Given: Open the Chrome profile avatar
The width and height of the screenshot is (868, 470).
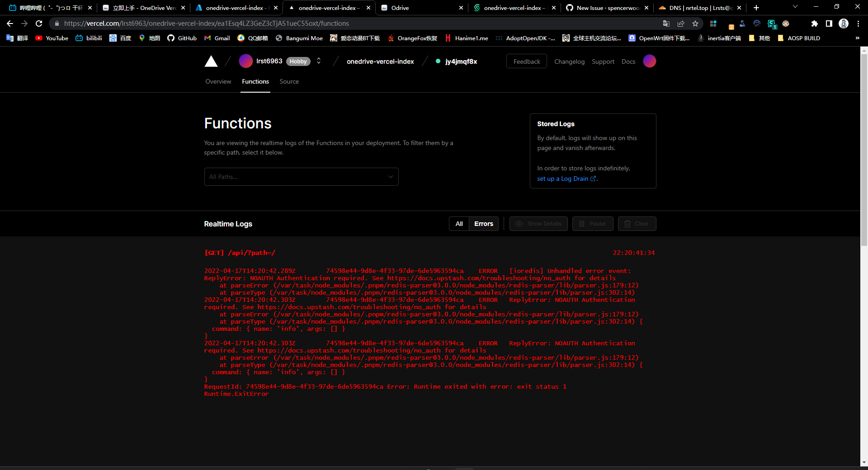Looking at the screenshot, I should coord(844,23).
